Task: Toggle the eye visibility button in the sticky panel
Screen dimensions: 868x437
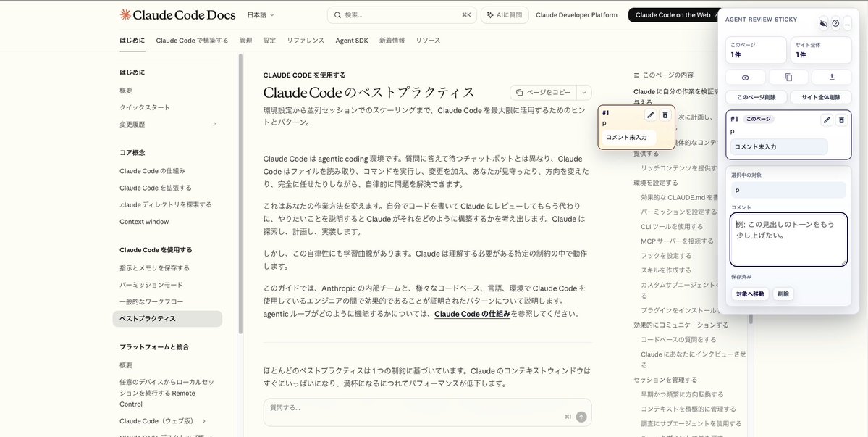Action: 745,77
